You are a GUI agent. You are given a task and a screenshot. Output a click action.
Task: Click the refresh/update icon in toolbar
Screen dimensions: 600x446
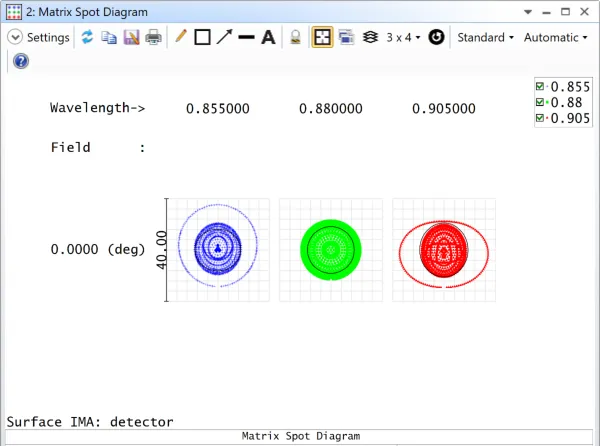point(87,37)
